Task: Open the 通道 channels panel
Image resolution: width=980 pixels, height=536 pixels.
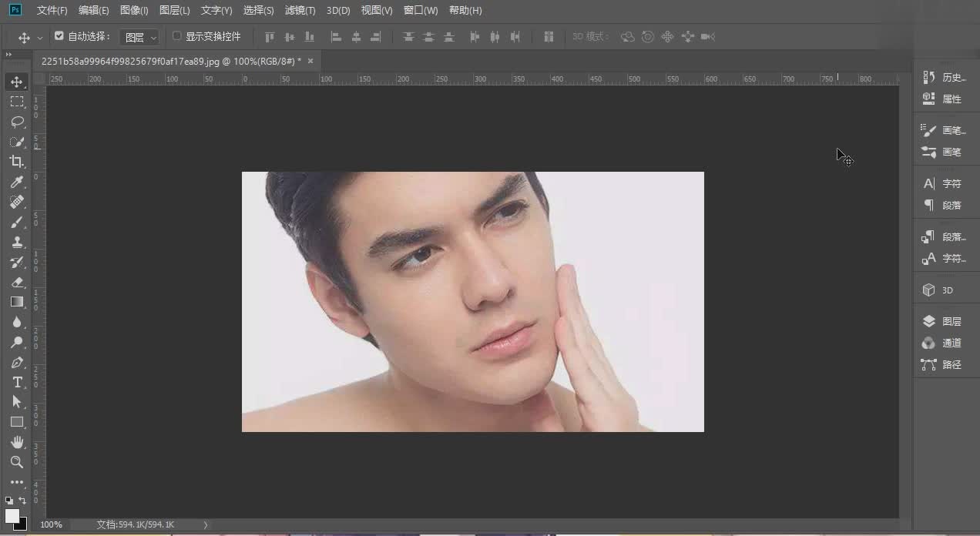Action: pyautogui.click(x=944, y=343)
